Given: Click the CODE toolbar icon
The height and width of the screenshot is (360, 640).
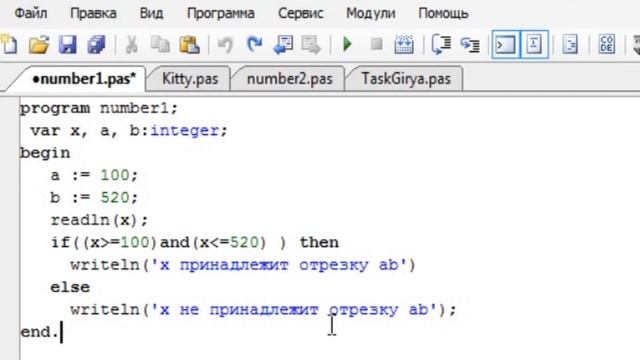Looking at the screenshot, I should pos(607,44).
